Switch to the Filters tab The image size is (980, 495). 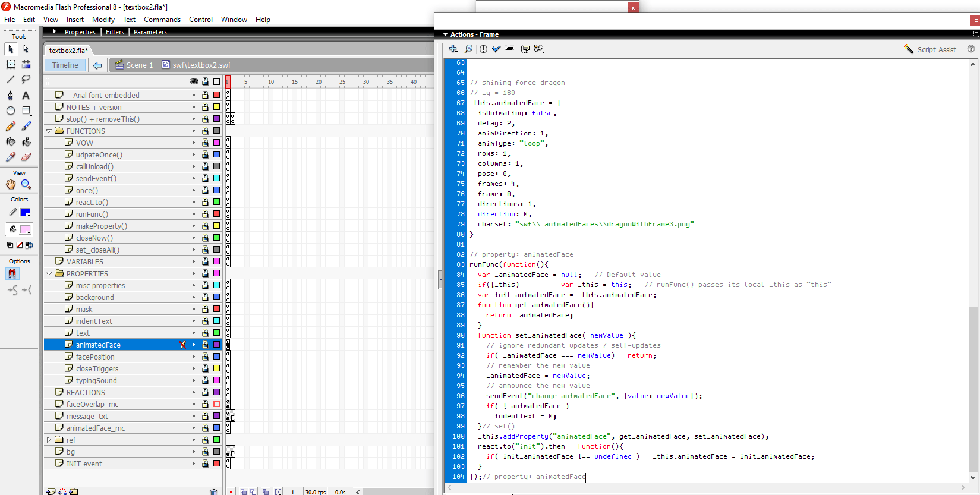pos(115,32)
